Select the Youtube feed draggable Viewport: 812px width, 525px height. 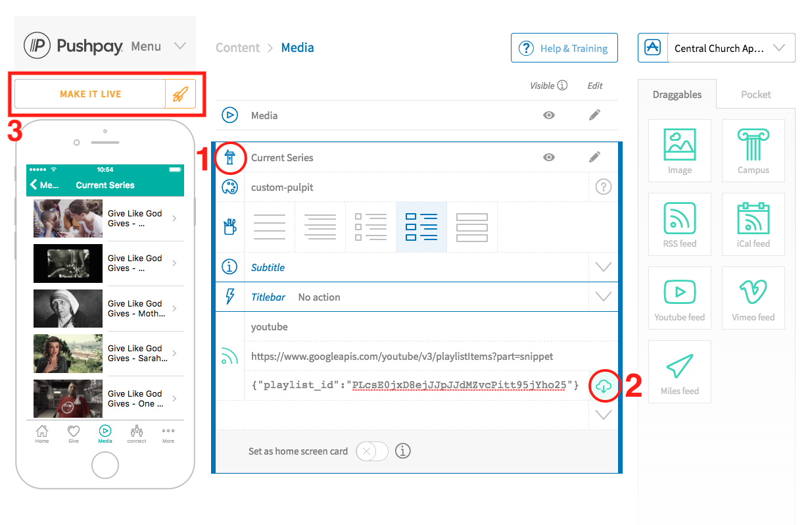click(679, 298)
